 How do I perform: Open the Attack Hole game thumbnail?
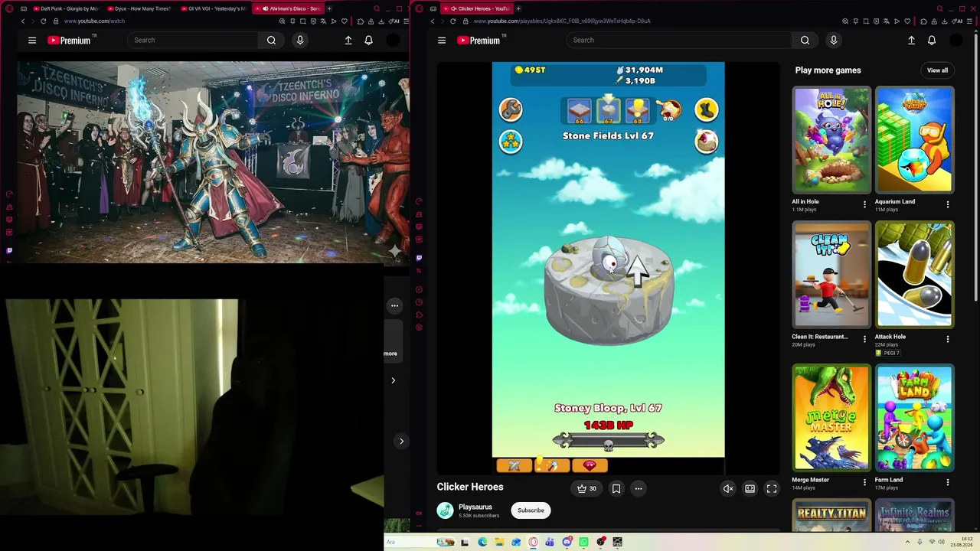pos(915,274)
